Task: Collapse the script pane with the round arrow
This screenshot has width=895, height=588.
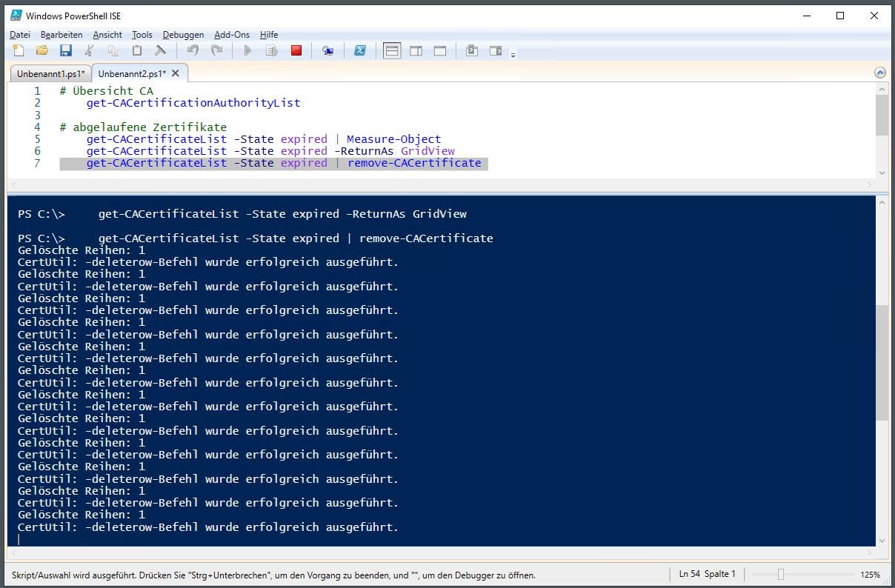Action: point(880,73)
